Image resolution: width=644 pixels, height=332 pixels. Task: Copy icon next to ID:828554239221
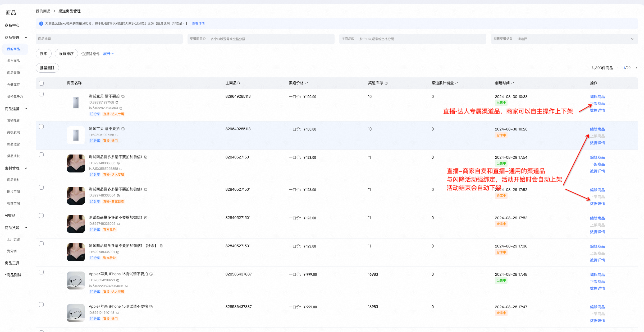click(x=118, y=280)
